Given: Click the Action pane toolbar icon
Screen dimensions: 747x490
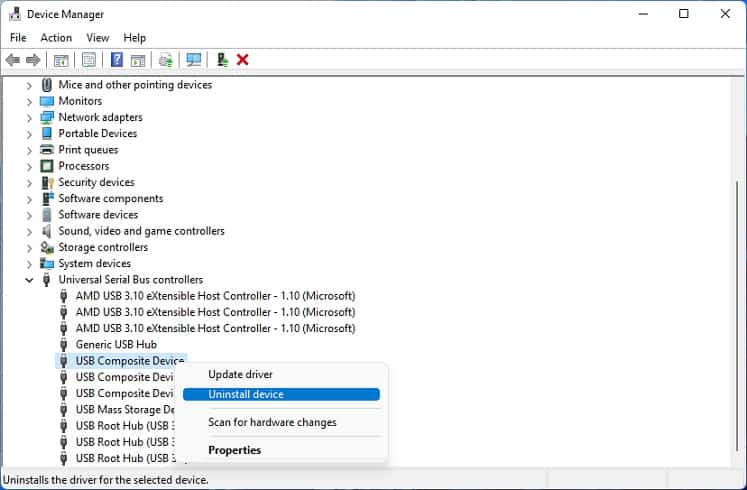Looking at the screenshot, I should (138, 60).
